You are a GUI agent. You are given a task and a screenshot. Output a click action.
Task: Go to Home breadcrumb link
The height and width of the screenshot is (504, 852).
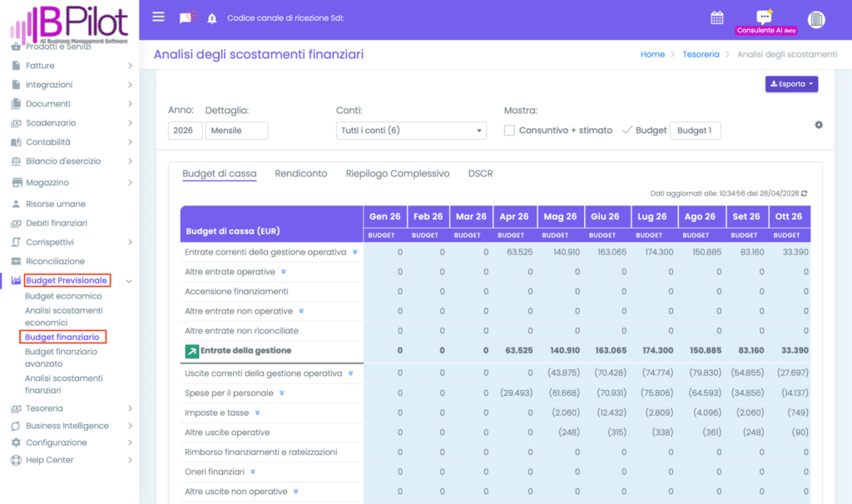click(652, 54)
